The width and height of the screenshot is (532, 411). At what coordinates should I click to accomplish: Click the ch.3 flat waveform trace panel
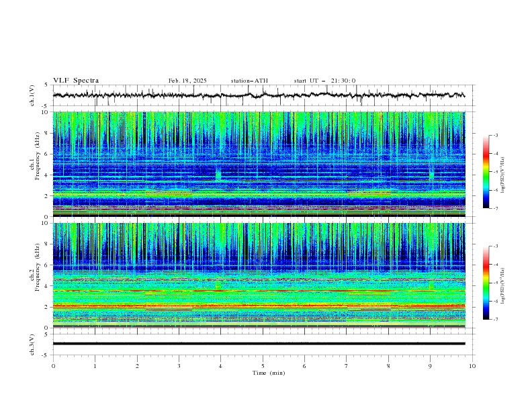click(264, 345)
